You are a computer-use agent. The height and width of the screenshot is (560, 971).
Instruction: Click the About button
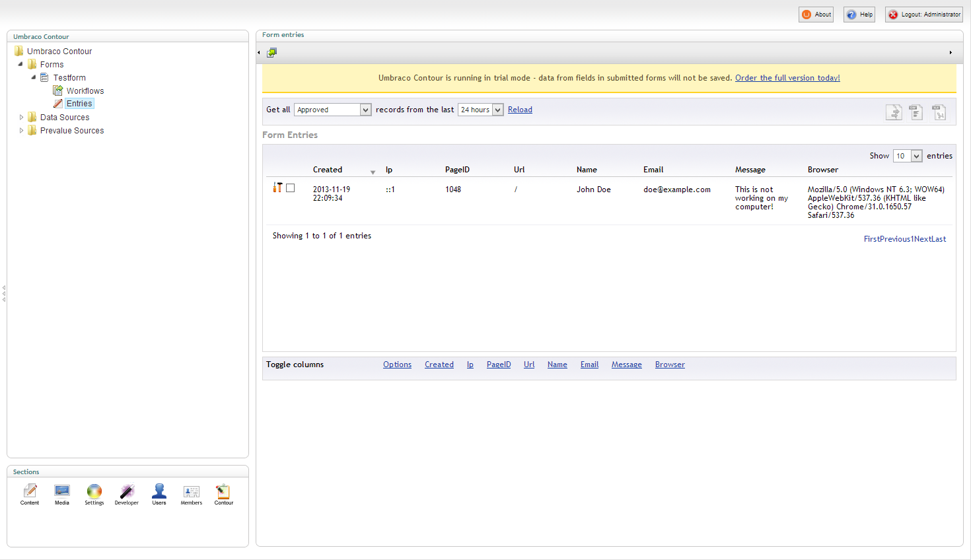pyautogui.click(x=816, y=15)
